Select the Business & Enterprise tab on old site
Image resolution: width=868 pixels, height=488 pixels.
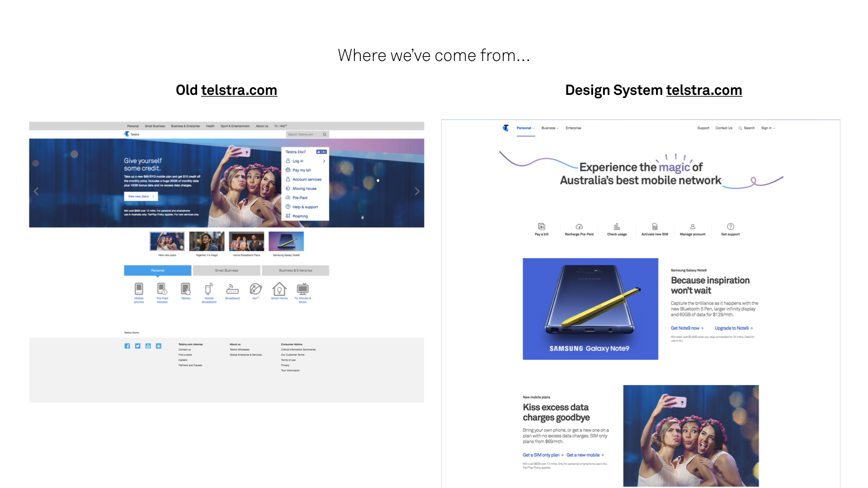pos(296,270)
